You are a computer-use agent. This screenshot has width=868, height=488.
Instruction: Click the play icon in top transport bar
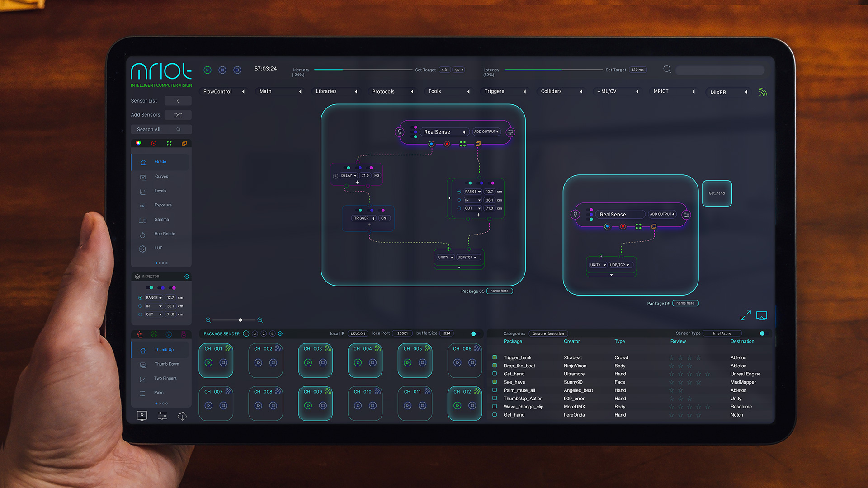tap(208, 70)
